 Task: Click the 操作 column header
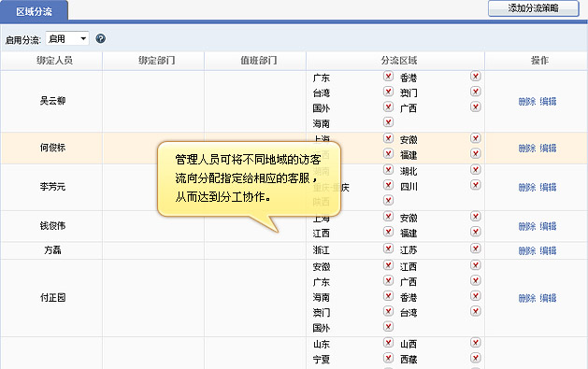click(539, 61)
